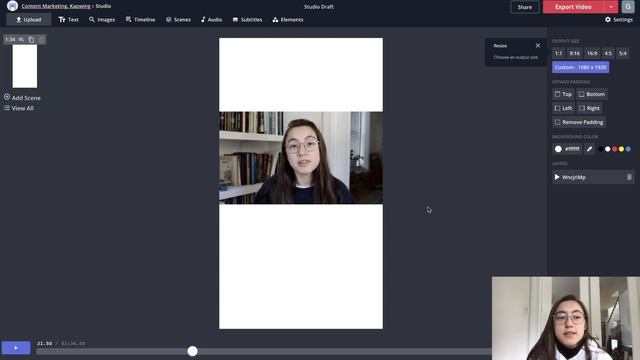This screenshot has height=360, width=640.
Task: Click the Custom - 1080 x 1920 size button
Action: [580, 67]
